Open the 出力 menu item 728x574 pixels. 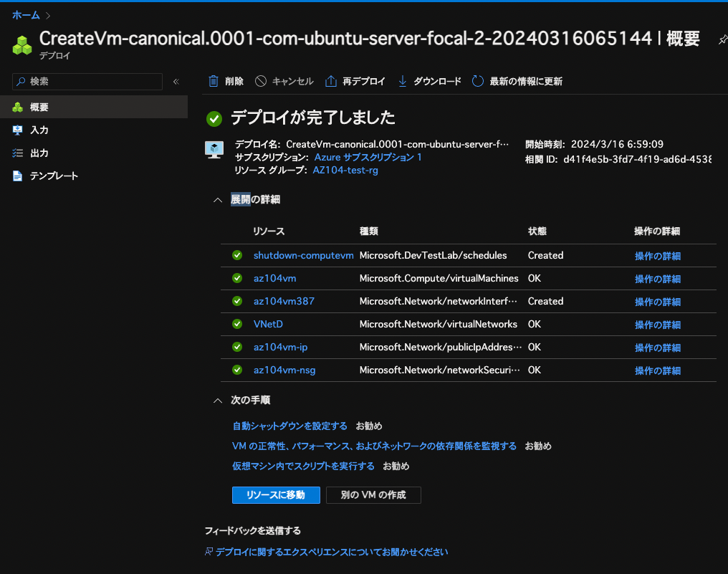click(94, 153)
